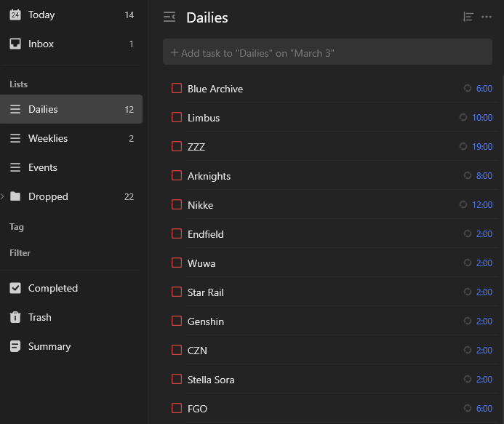Viewport: 504px width, 424px height.
Task: Click the 8:00 time on Arknights
Action: coord(484,175)
